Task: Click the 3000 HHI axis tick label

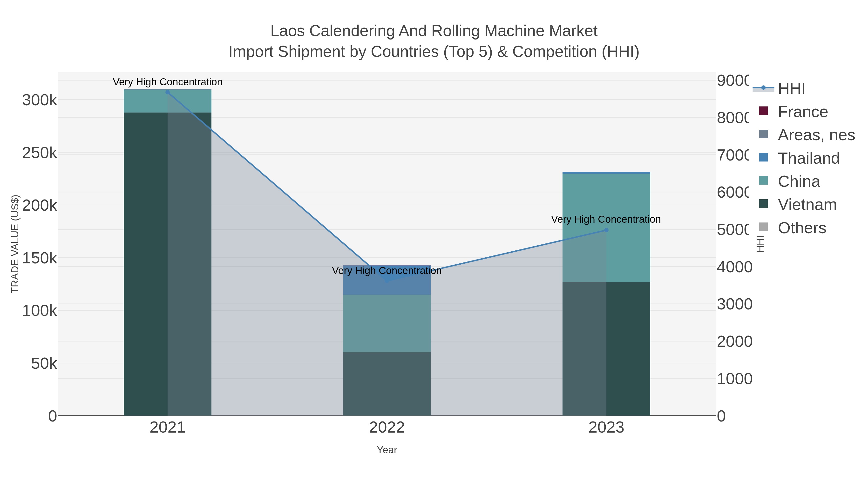Action: point(735,304)
